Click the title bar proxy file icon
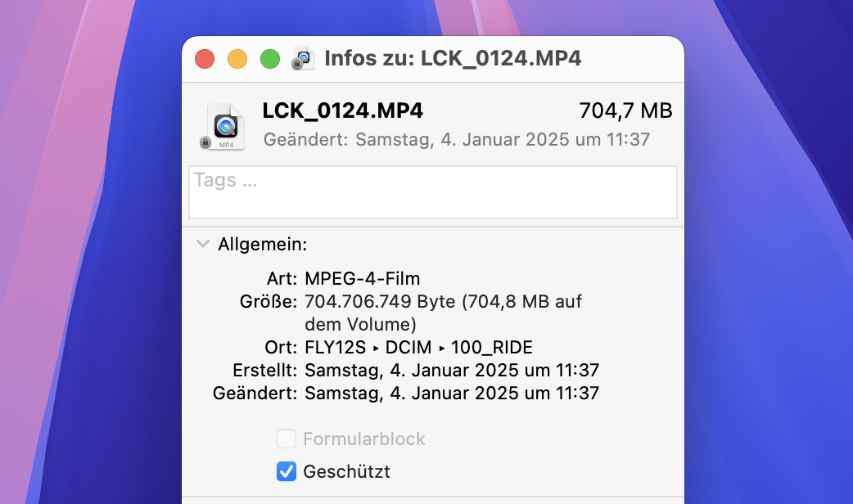Screen dimensions: 853x504 (x=303, y=58)
